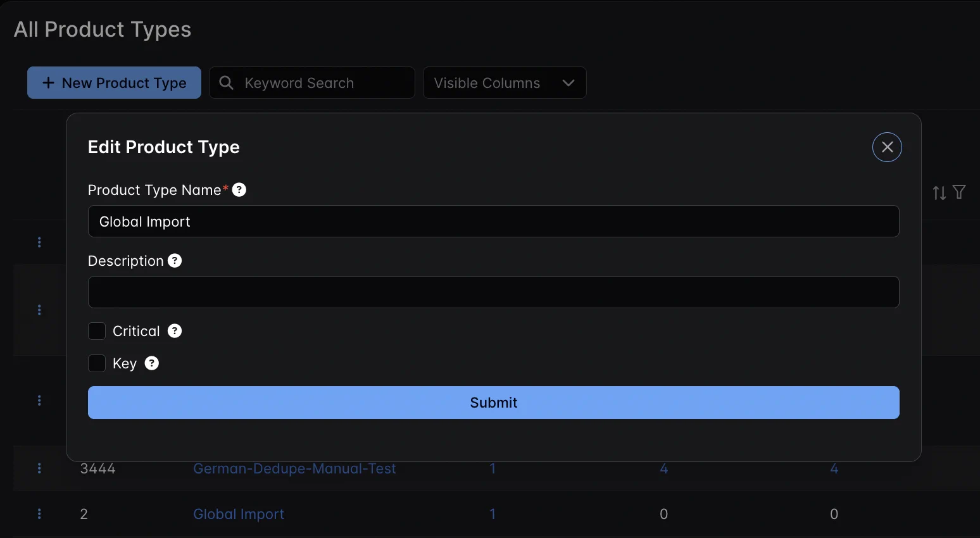Viewport: 980px width, 538px height.
Task: Enable the Critical checkbox
Action: coord(97,331)
